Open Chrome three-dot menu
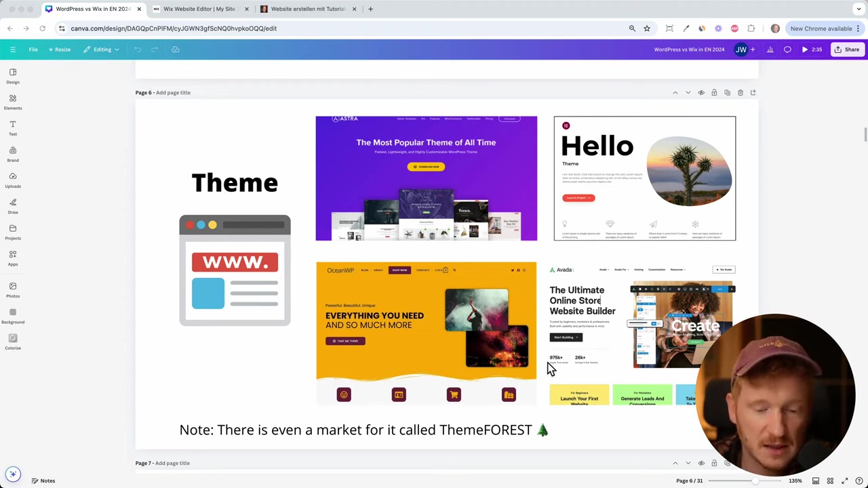The height and width of the screenshot is (488, 868). [859, 28]
